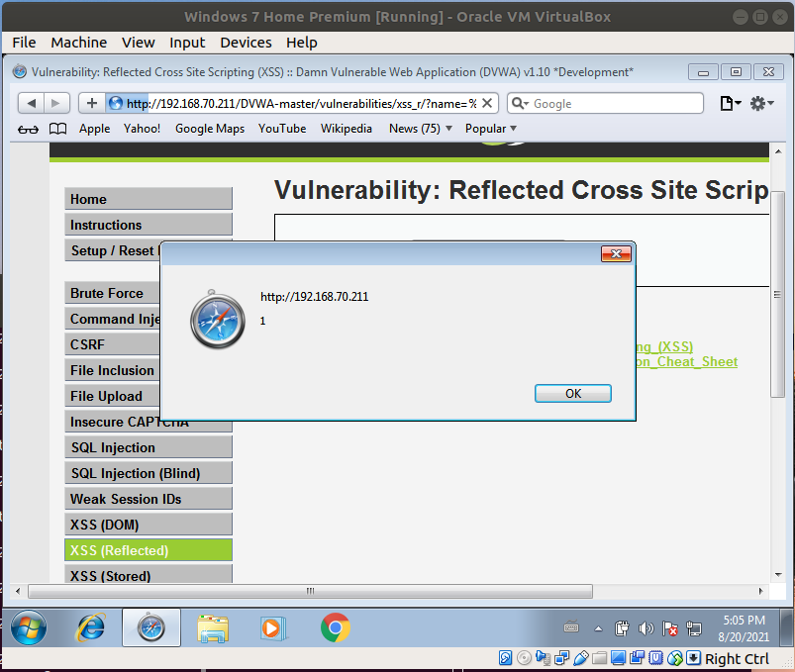This screenshot has width=795, height=672.
Task: Click the VirtualBox mouse integration status icon
Action: pos(675,658)
